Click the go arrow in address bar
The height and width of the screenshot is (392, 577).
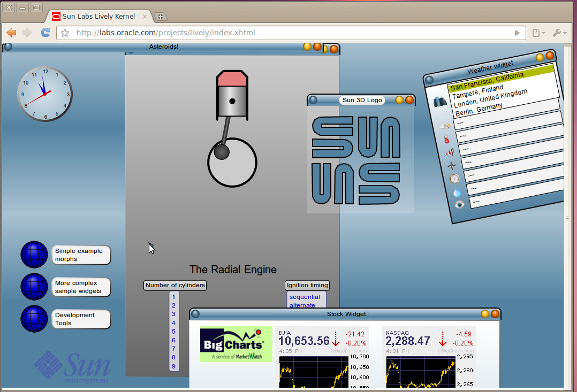[517, 33]
